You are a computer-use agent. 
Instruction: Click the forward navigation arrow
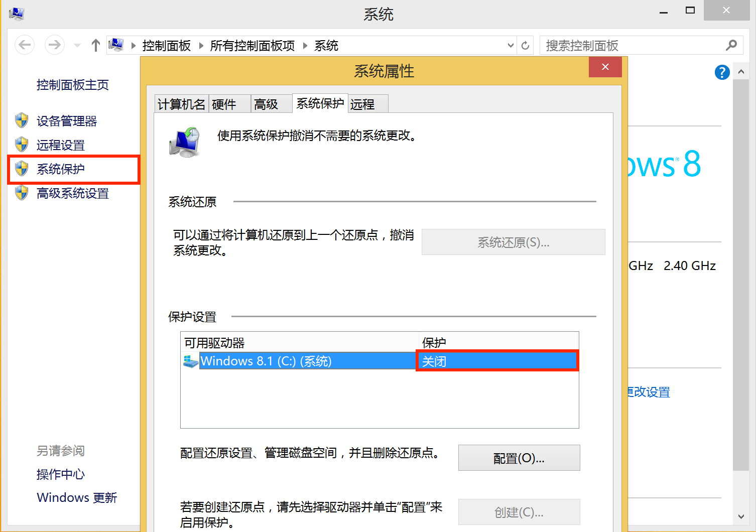tap(55, 45)
